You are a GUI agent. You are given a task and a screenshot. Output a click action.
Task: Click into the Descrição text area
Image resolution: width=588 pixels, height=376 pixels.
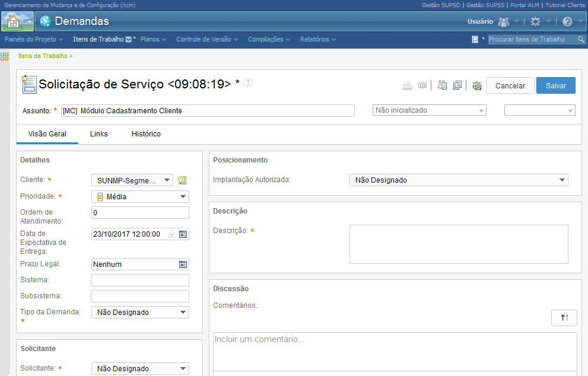(x=459, y=244)
